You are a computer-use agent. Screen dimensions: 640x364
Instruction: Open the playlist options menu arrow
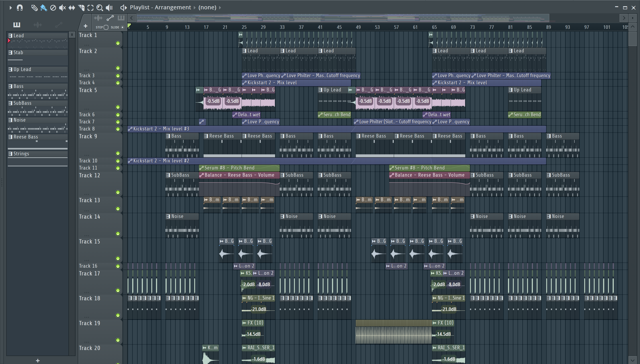pyautogui.click(x=10, y=8)
